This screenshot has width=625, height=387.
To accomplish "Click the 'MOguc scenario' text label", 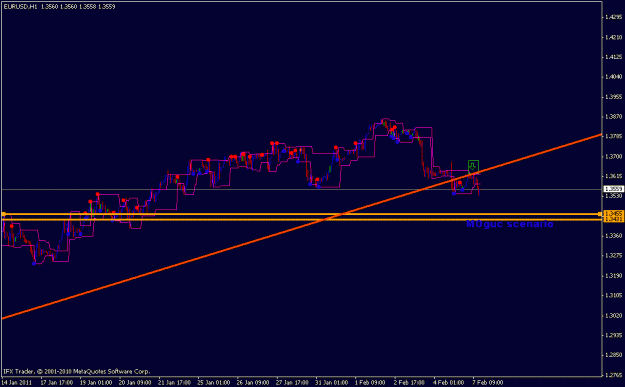I will click(509, 224).
